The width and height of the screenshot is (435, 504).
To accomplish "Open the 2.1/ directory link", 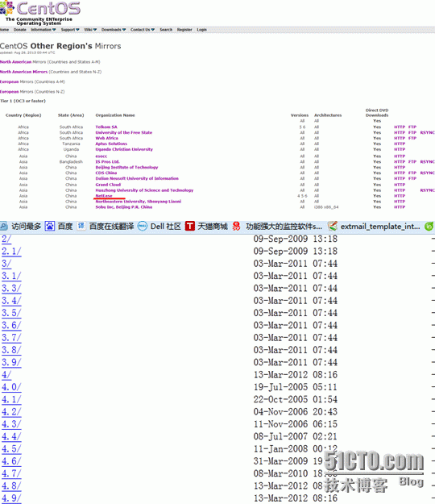I will point(11,251).
